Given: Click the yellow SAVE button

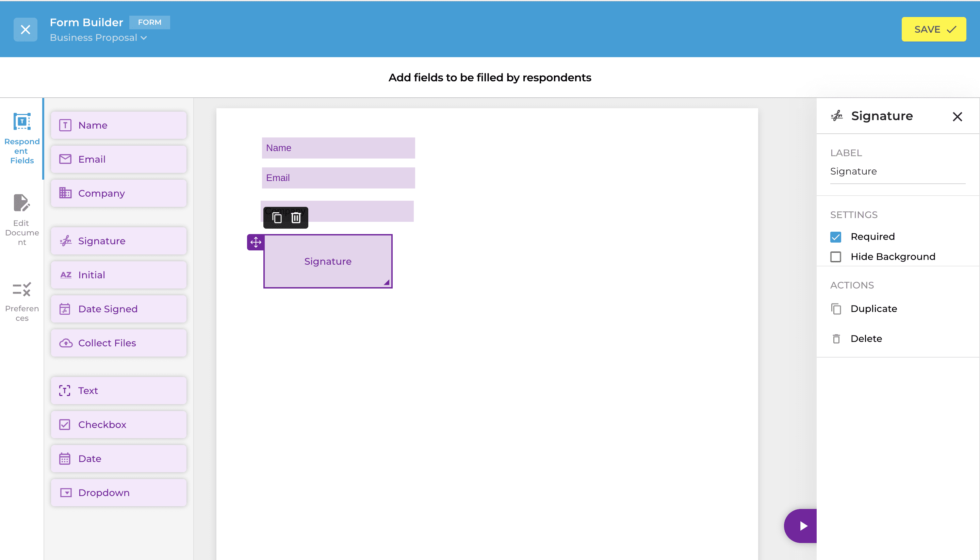Looking at the screenshot, I should [933, 29].
